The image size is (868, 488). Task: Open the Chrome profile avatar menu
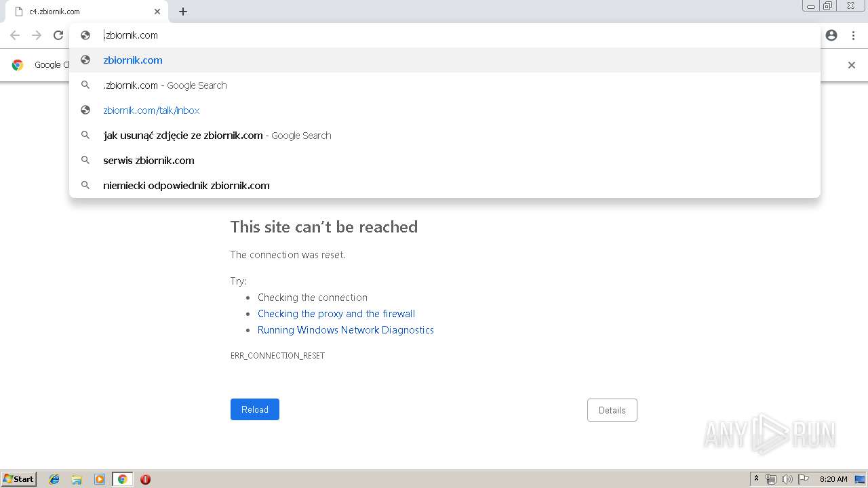pyautogui.click(x=831, y=35)
